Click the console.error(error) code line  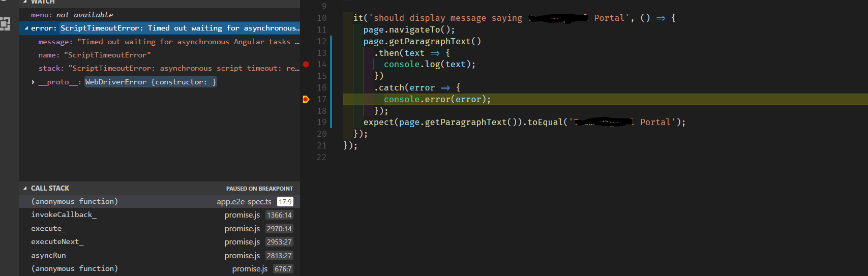tap(437, 99)
